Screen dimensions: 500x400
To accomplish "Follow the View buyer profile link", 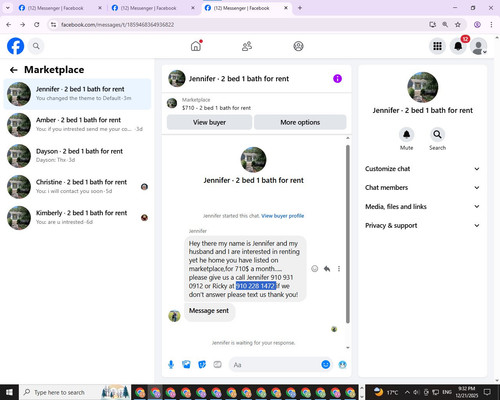I will click(283, 216).
